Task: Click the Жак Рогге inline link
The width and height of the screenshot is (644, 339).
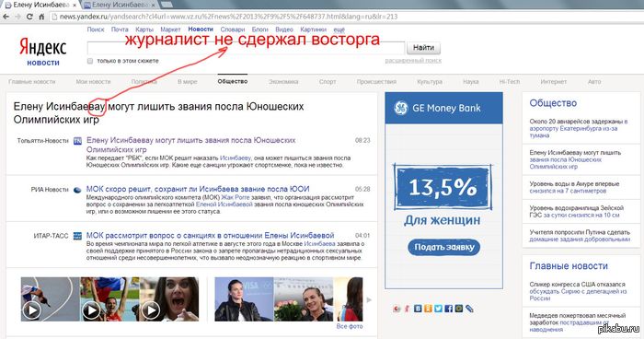Action: click(x=236, y=197)
